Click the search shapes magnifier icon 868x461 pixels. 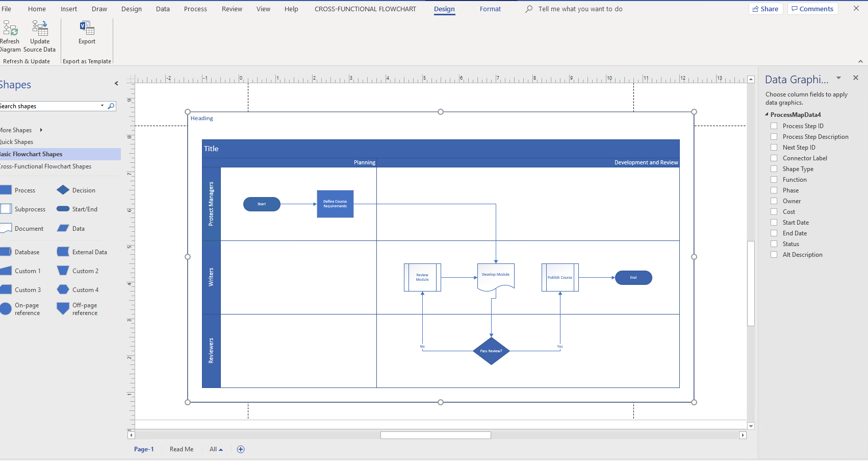[111, 106]
